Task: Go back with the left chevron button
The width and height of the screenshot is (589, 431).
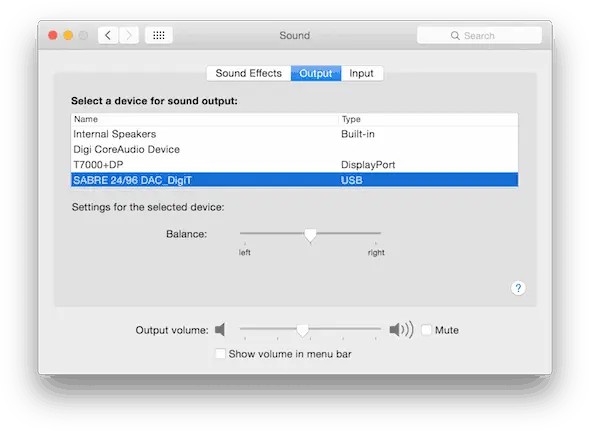Action: coord(108,35)
